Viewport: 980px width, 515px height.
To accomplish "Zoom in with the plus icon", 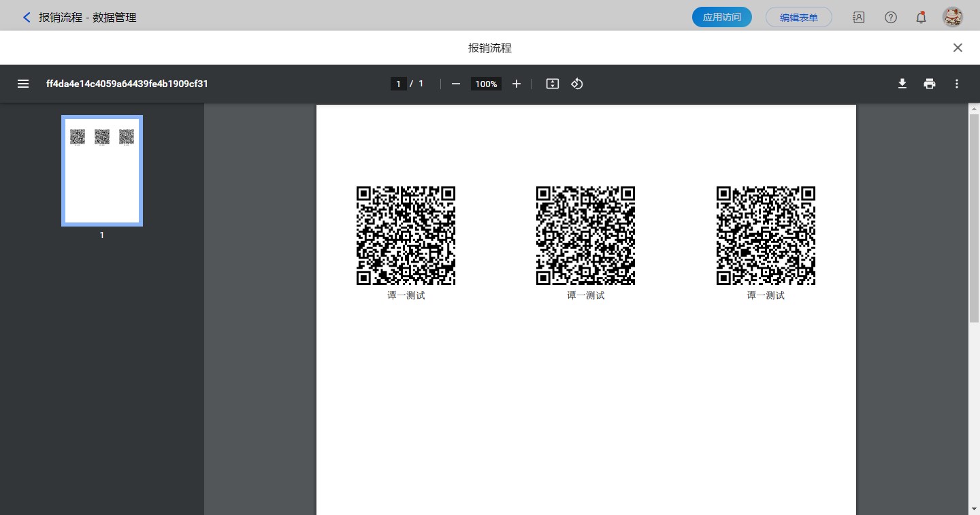I will [x=517, y=84].
